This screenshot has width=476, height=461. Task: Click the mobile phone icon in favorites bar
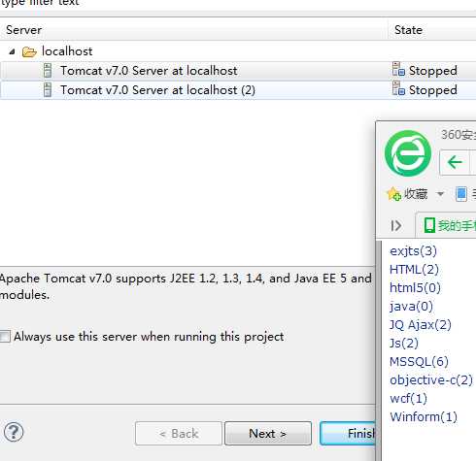(x=461, y=194)
